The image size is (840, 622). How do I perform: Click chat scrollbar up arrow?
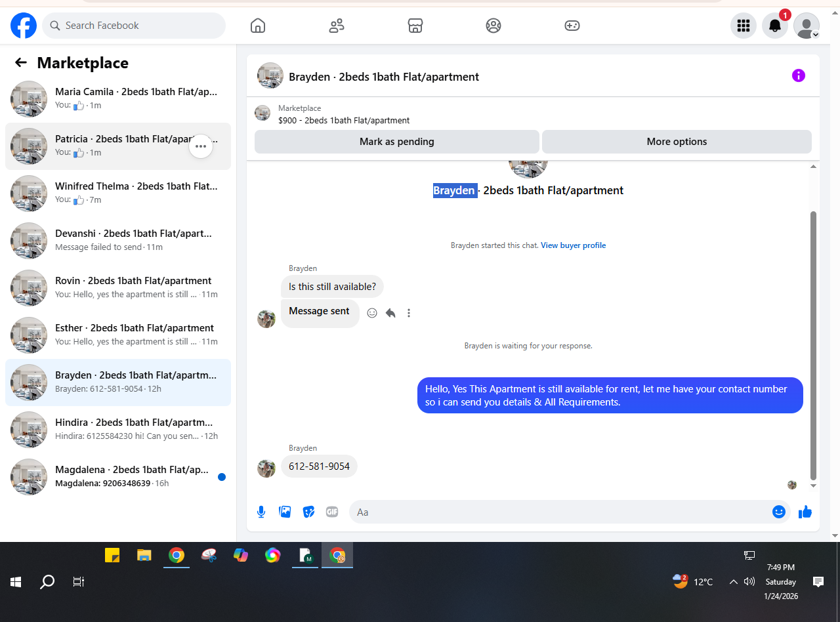click(814, 167)
